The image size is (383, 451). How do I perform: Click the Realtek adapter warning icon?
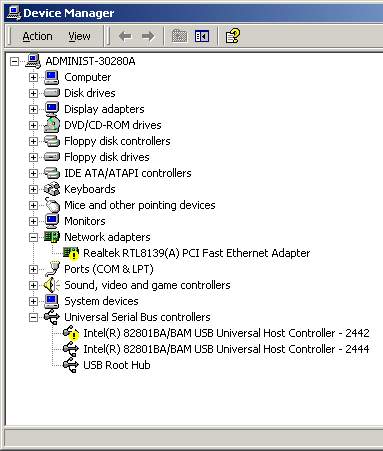pos(71,253)
